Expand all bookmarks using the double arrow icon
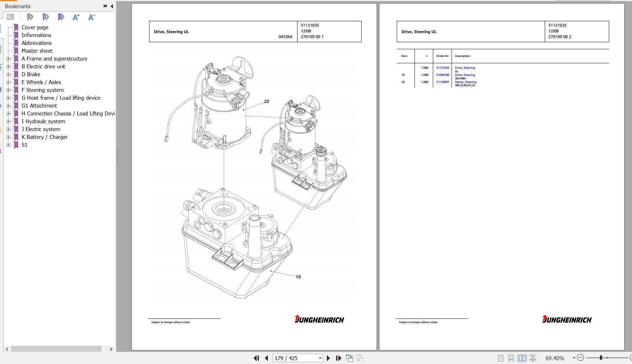 pos(105,6)
